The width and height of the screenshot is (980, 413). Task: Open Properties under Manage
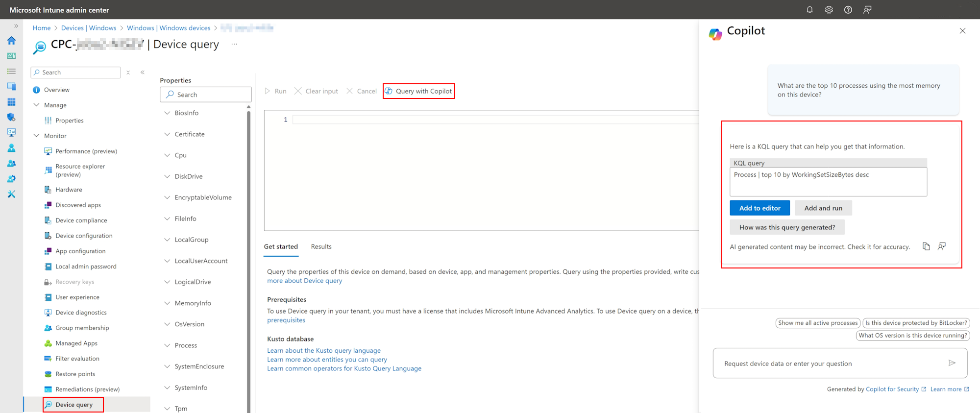pos(69,121)
